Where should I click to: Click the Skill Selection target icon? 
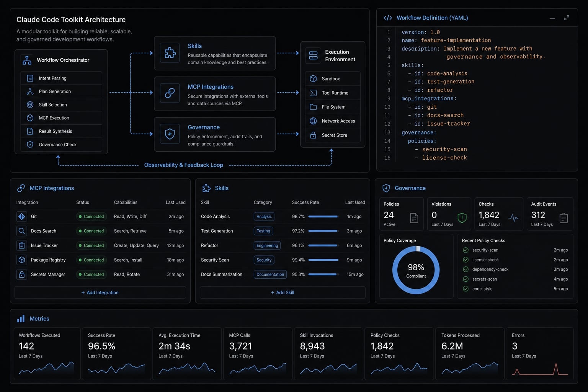[x=30, y=105]
